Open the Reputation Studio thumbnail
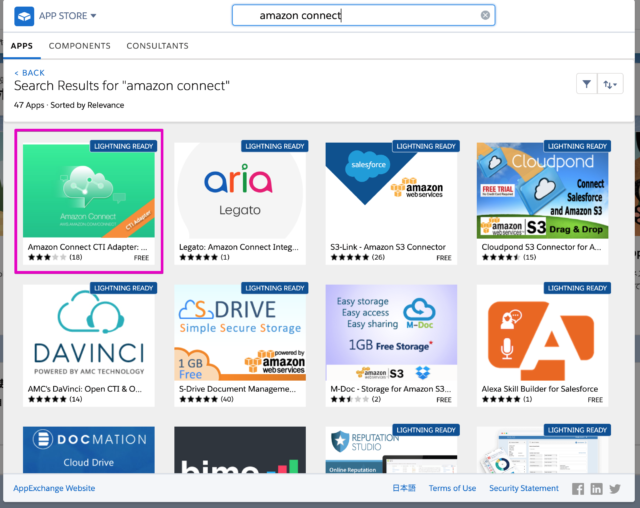This screenshot has width=640, height=508. [391, 450]
